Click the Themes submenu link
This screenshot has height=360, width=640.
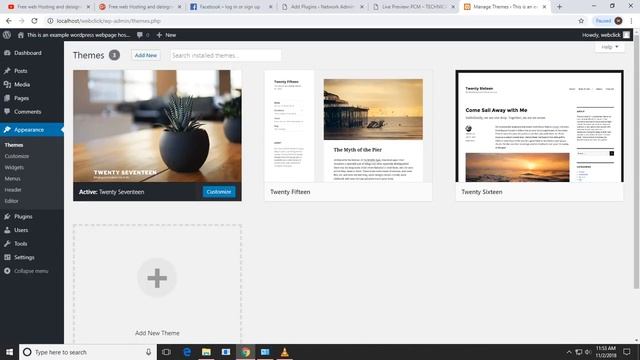[14, 145]
